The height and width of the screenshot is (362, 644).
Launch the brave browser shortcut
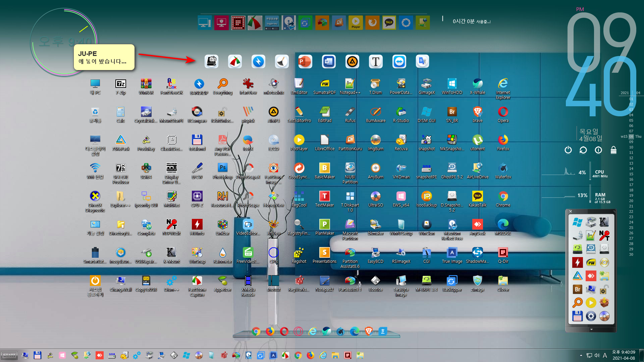[477, 115]
